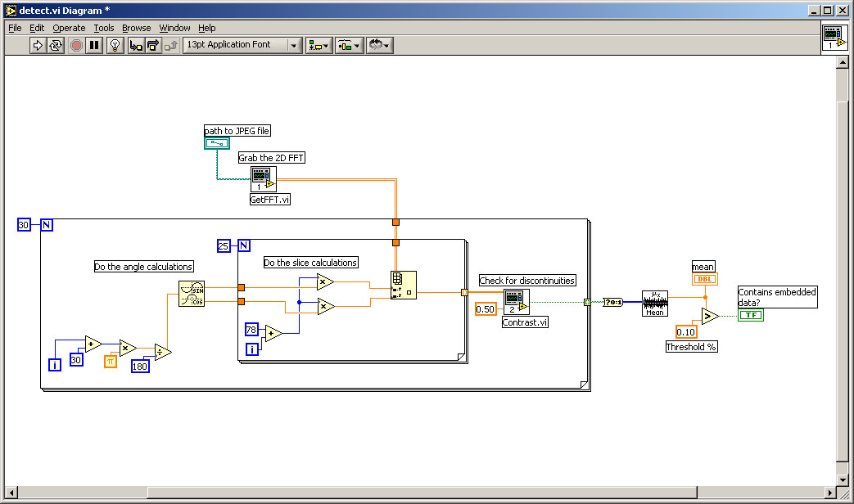
Task: Click the Step Over button
Action: [x=153, y=45]
